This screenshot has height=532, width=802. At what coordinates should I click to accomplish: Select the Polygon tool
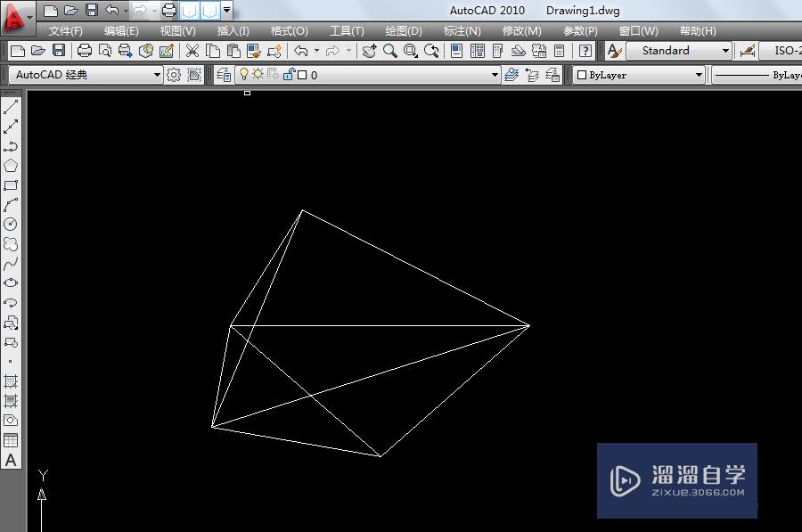coord(11,166)
